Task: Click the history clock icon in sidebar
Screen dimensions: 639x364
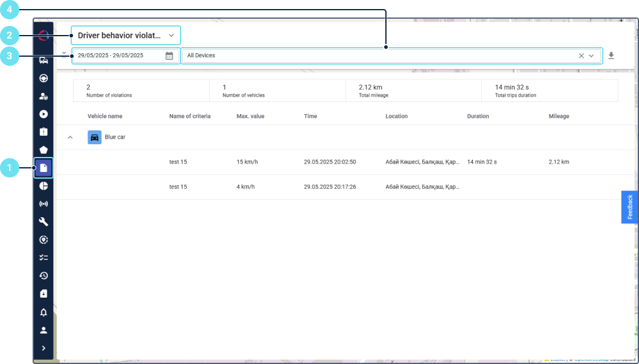Action: coord(43,276)
